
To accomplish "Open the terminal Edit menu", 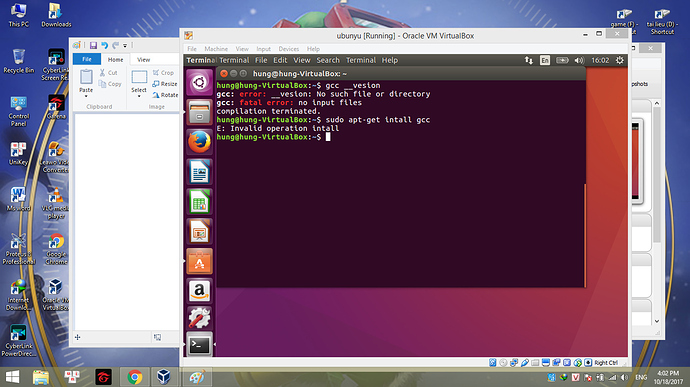I will coord(280,60).
